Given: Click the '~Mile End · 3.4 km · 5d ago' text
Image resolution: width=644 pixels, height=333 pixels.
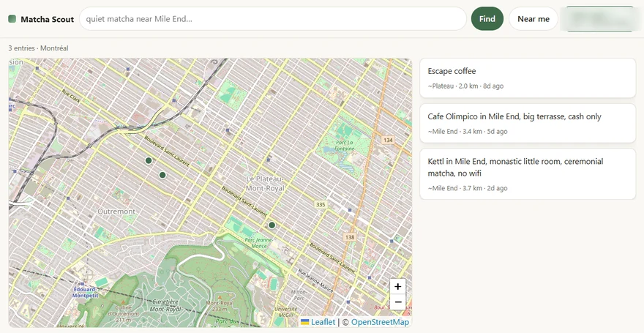Looking at the screenshot, I should tap(468, 132).
